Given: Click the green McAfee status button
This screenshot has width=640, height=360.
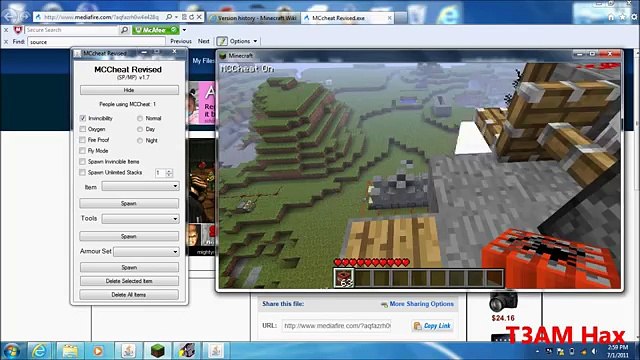Looking at the screenshot, I should [156, 30].
